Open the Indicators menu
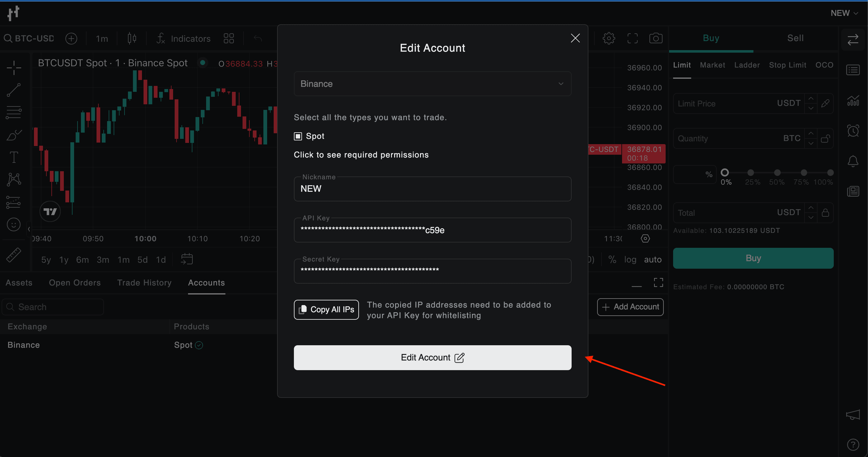The image size is (868, 457). coord(184,38)
